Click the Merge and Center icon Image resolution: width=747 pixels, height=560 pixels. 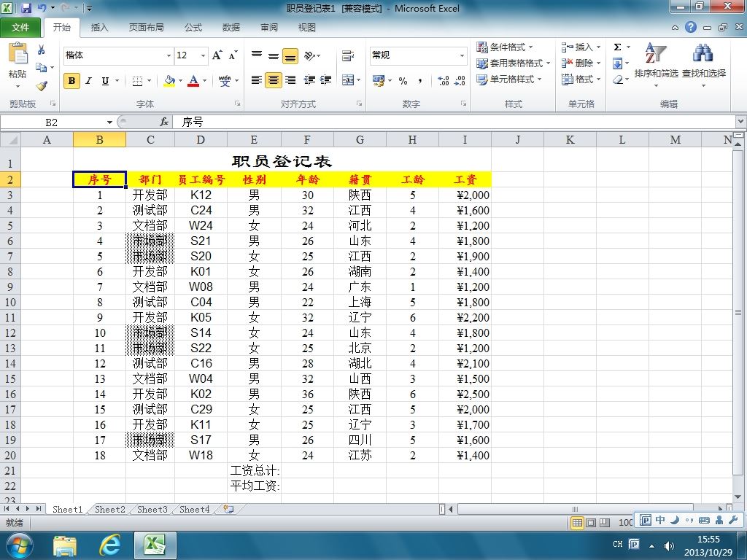coord(348,80)
